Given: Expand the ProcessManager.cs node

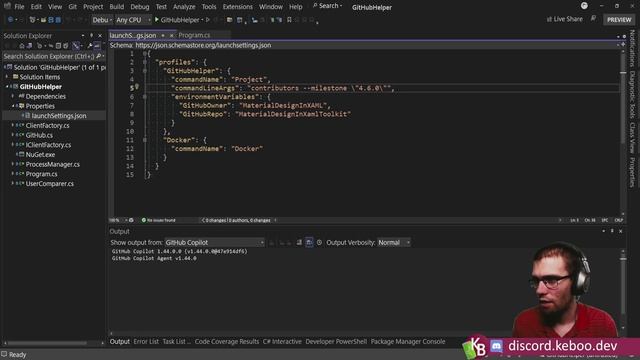Looking at the screenshot, I should [13, 164].
